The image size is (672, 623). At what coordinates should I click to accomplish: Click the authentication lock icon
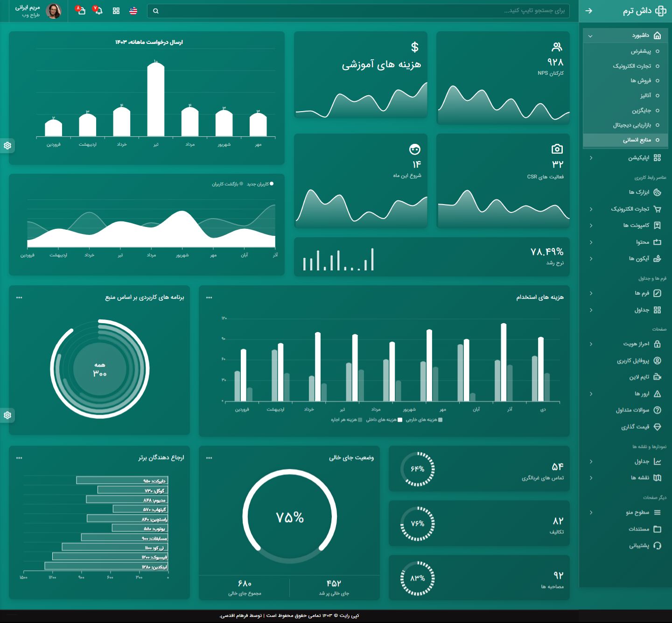(657, 344)
